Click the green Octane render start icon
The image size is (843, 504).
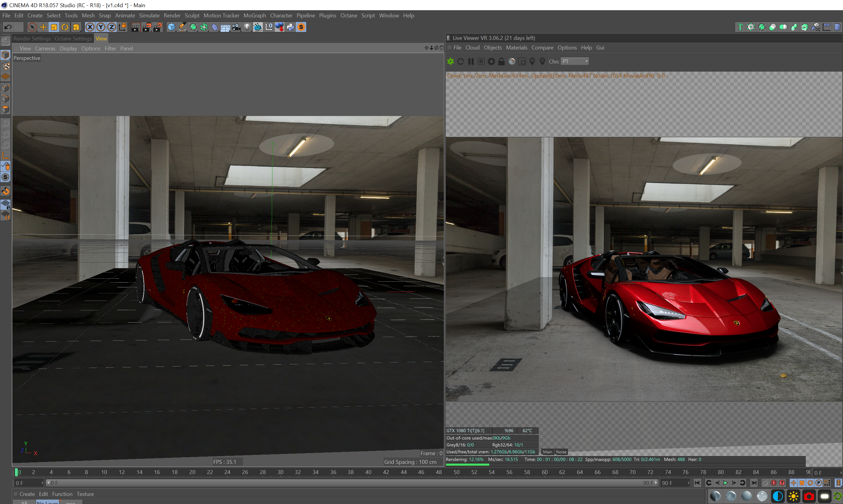pyautogui.click(x=451, y=61)
